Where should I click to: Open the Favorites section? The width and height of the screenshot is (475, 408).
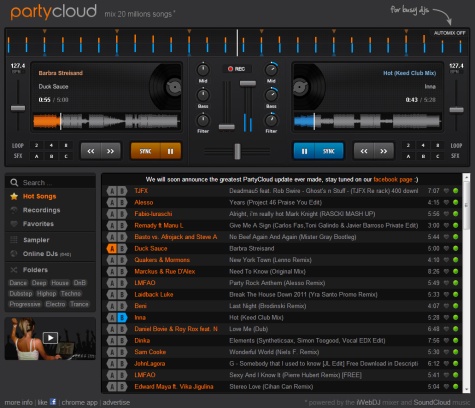click(38, 224)
